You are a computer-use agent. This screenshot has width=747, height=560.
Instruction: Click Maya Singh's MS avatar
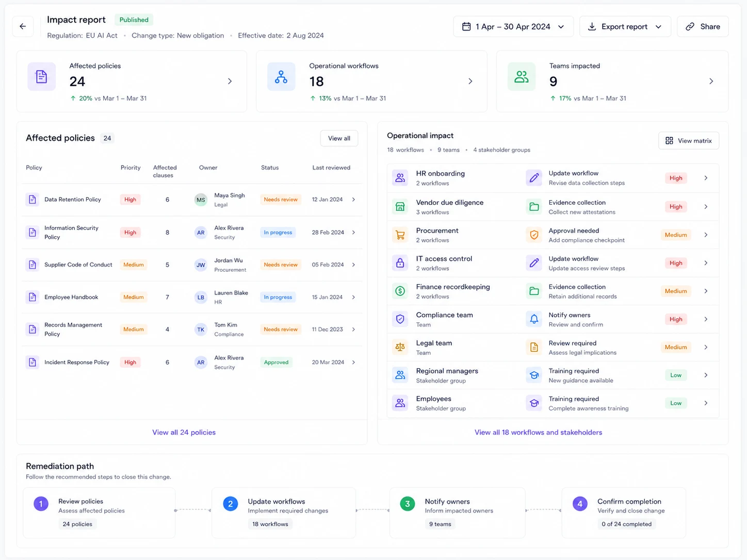point(201,200)
